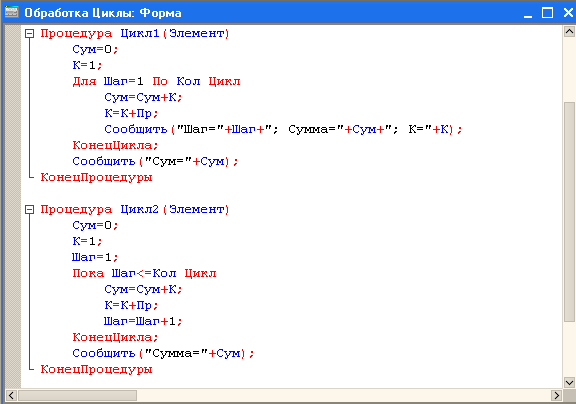Click the horizontal scrollbar right arrow
This screenshot has height=404, width=576.
click(557, 396)
